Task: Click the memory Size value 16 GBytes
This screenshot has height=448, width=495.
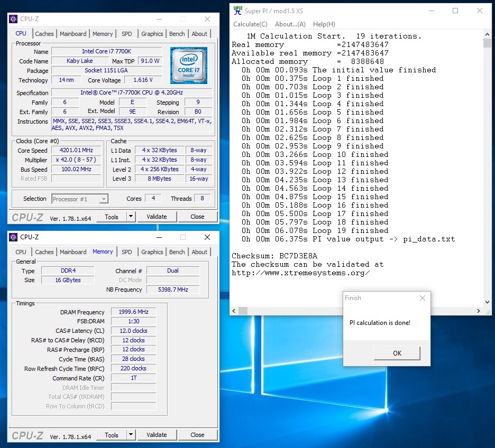Action: pos(68,280)
